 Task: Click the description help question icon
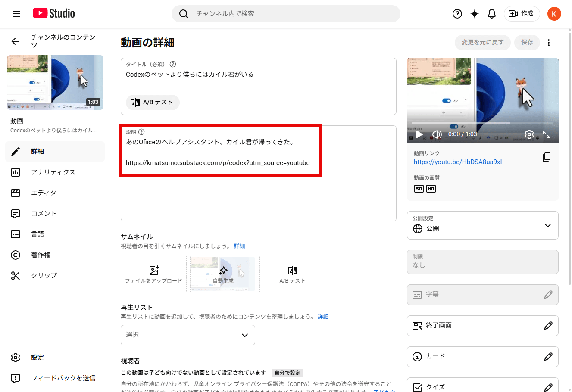tap(141, 132)
